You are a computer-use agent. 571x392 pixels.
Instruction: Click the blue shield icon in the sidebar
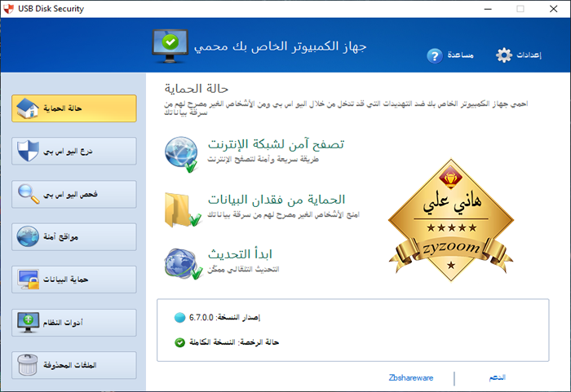point(28,151)
